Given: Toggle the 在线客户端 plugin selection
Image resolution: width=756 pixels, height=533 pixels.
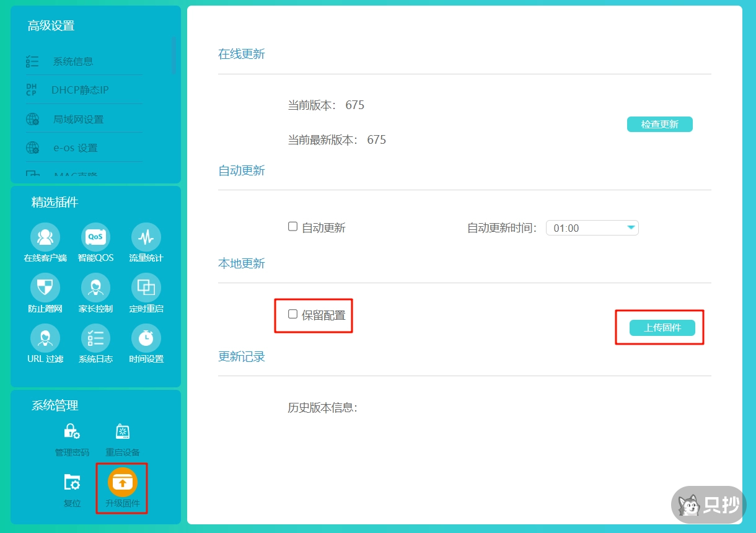Looking at the screenshot, I should click(x=45, y=242).
